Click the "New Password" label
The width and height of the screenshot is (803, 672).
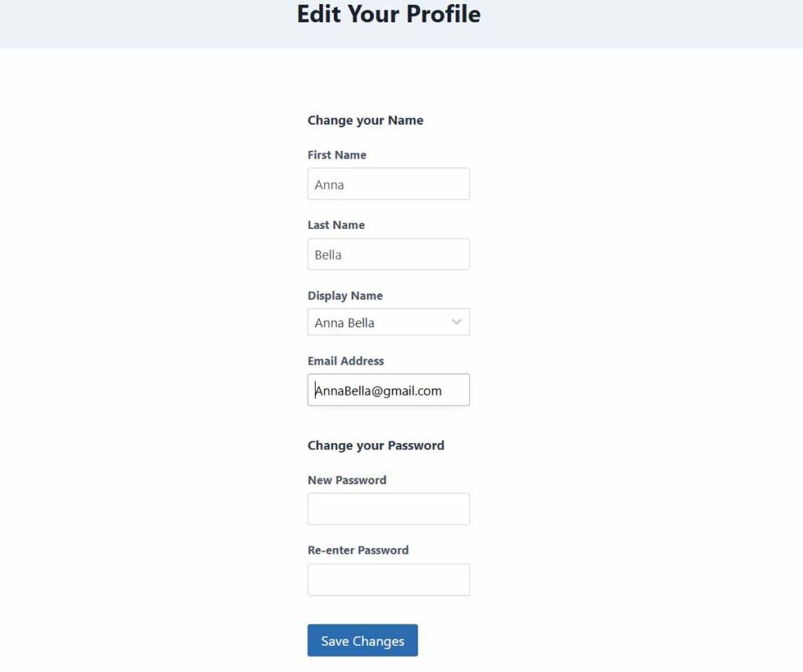tap(347, 480)
